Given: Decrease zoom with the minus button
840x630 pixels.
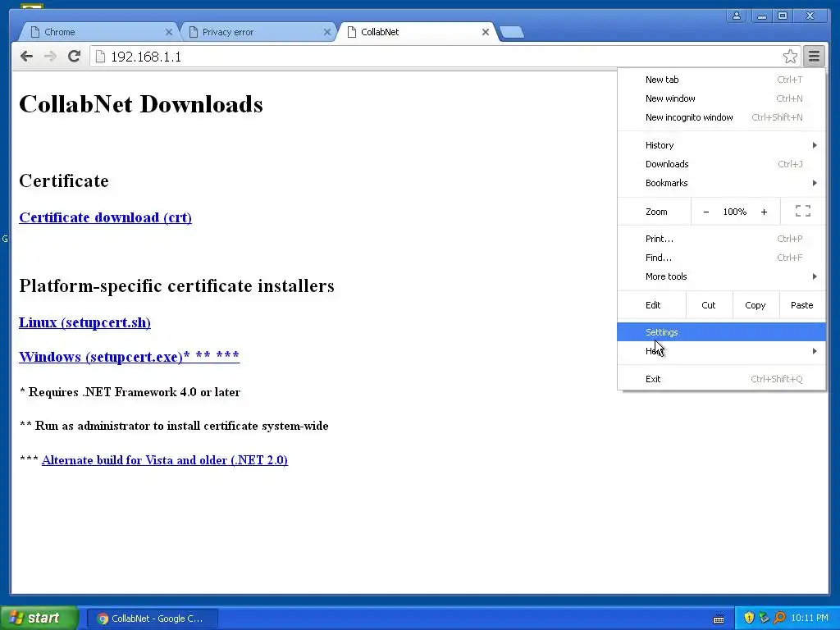Looking at the screenshot, I should click(706, 212).
